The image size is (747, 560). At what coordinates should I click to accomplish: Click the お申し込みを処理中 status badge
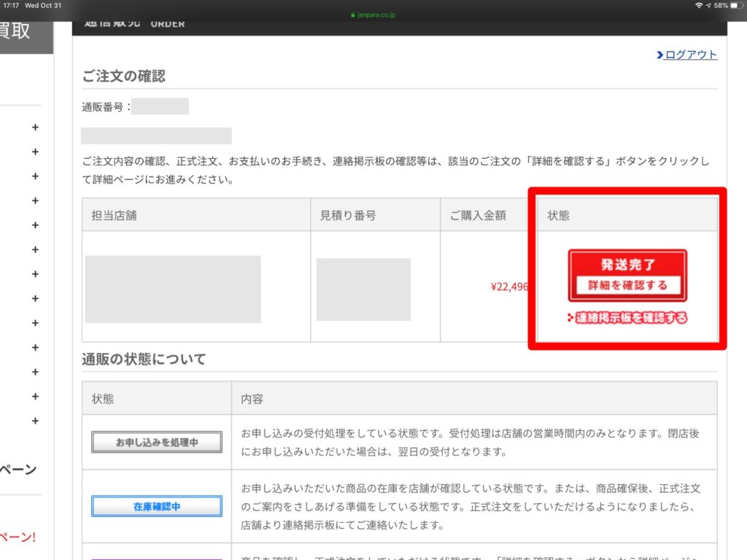(x=157, y=442)
